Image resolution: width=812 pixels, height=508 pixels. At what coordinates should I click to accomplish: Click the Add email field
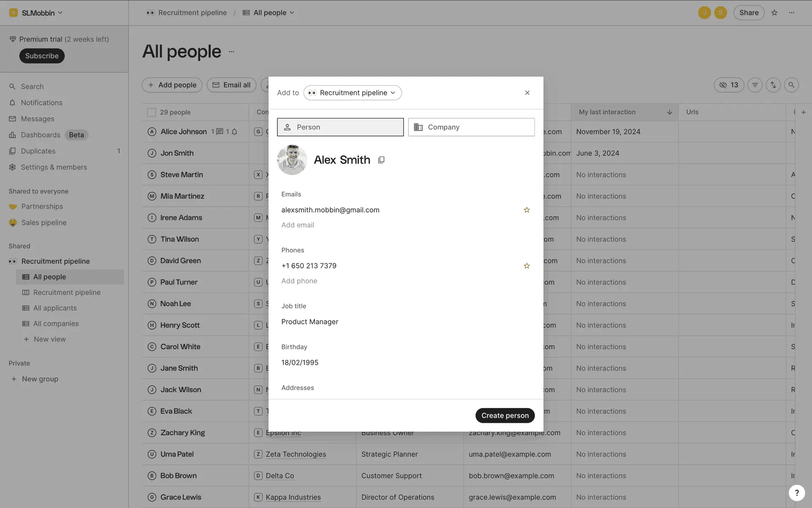[298, 225]
